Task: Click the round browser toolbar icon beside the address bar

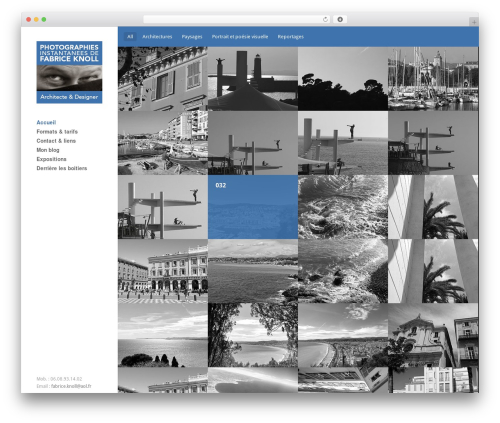Action: coord(340,19)
